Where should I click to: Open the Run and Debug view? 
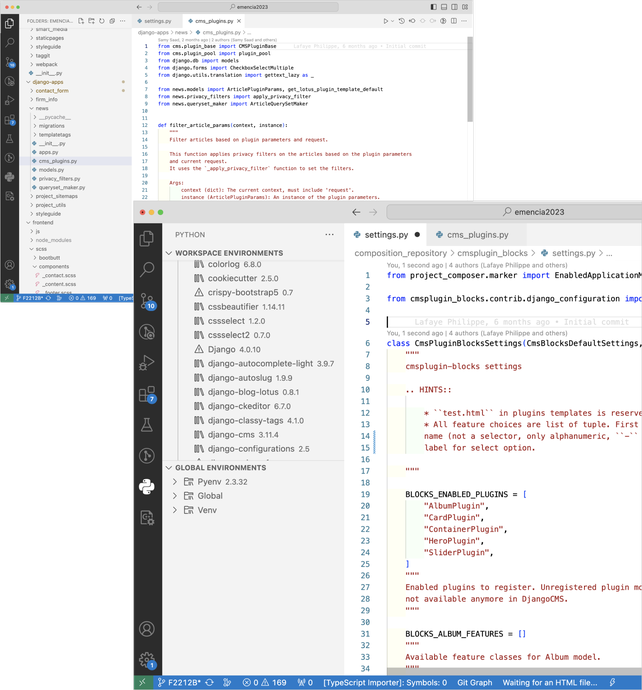pos(147,362)
